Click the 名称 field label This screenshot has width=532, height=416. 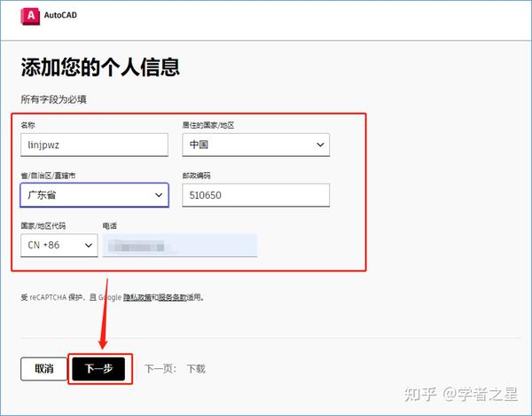pos(27,125)
